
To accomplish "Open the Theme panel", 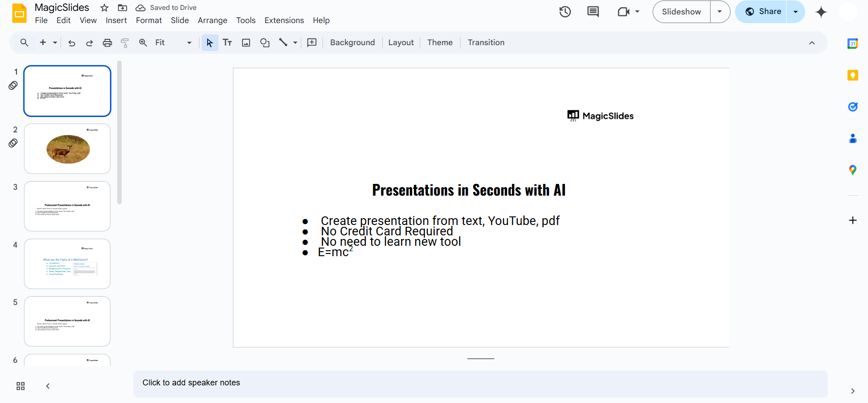I will [x=440, y=42].
